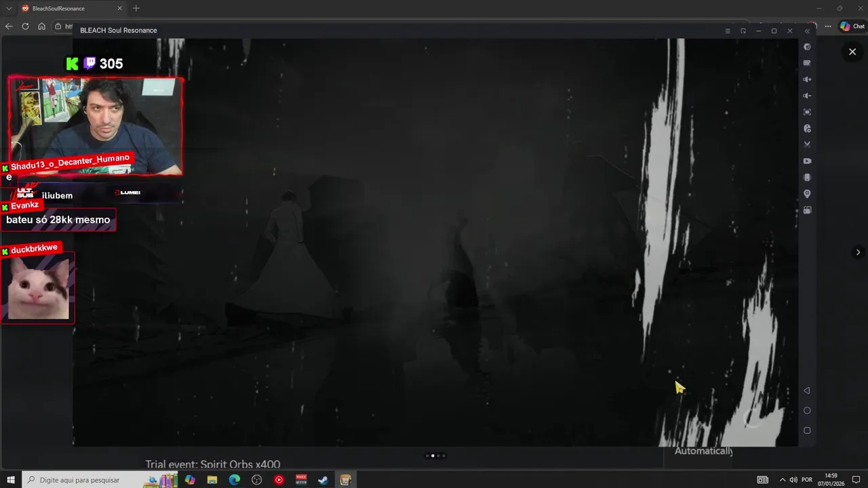Open multi-instance sync icon in sidebar
The width and height of the screenshot is (868, 488).
click(807, 210)
